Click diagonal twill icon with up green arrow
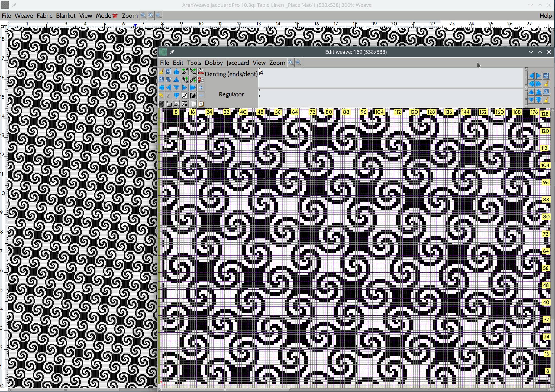555x392 pixels. [x=193, y=80]
